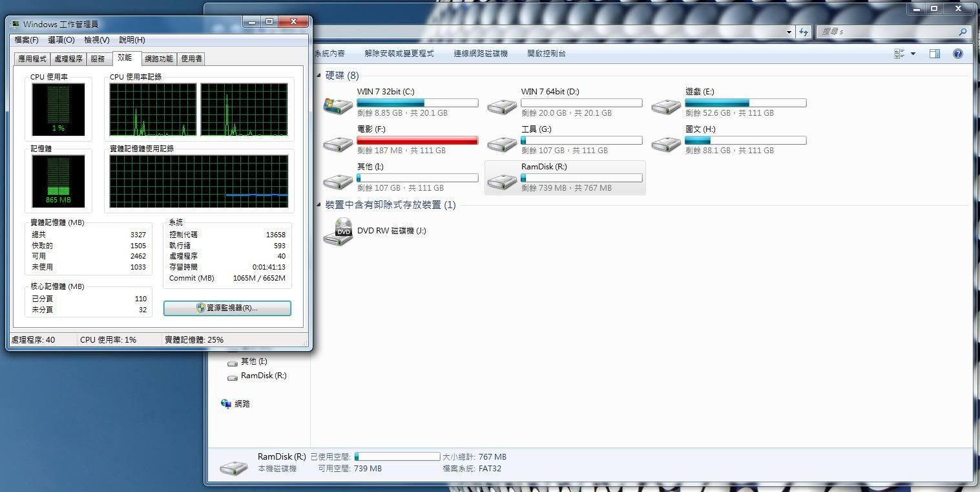Click the 已使用空間 bar in details pane
Screen dimensions: 980x492
pyautogui.click(x=397, y=456)
